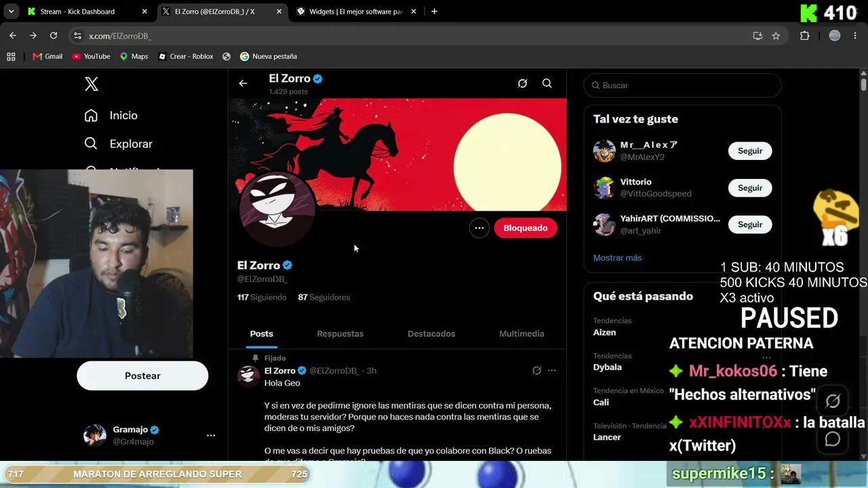Open @ElZorroDB_ handle on pinned post
Image resolution: width=868 pixels, height=488 pixels.
(x=334, y=371)
